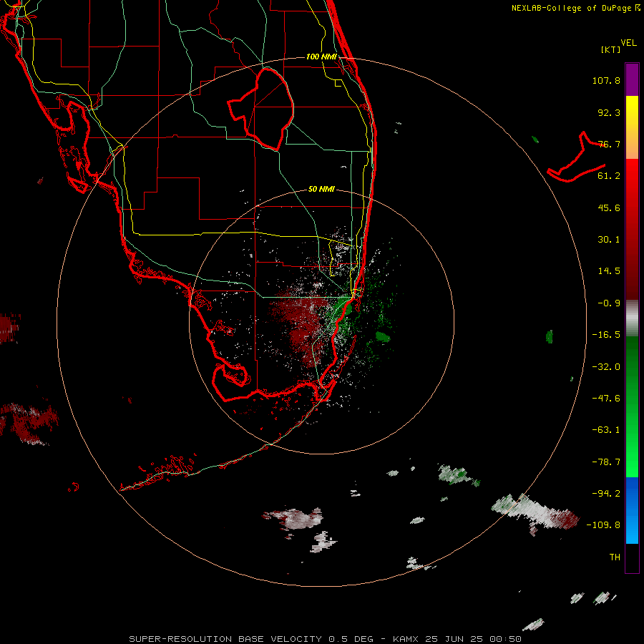Click the 45.6 velocity scale value
The height and width of the screenshot is (644, 644).
click(609, 208)
